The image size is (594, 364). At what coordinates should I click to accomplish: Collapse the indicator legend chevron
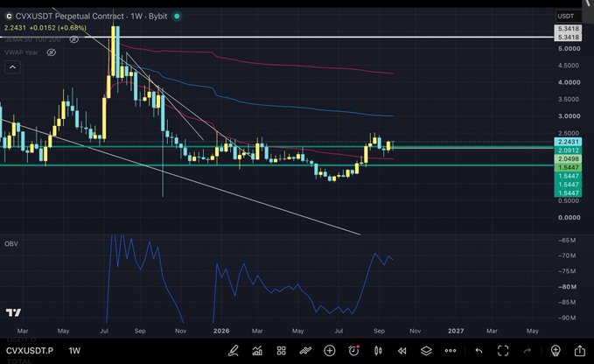(x=12, y=67)
